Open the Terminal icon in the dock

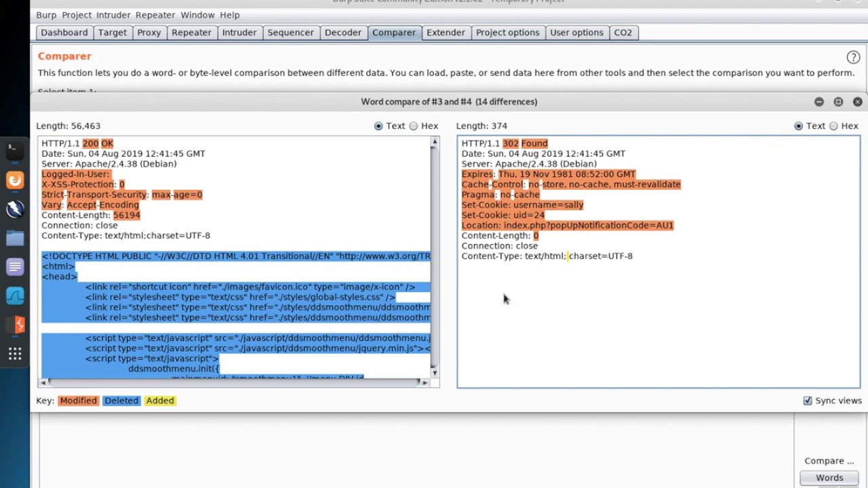[15, 150]
